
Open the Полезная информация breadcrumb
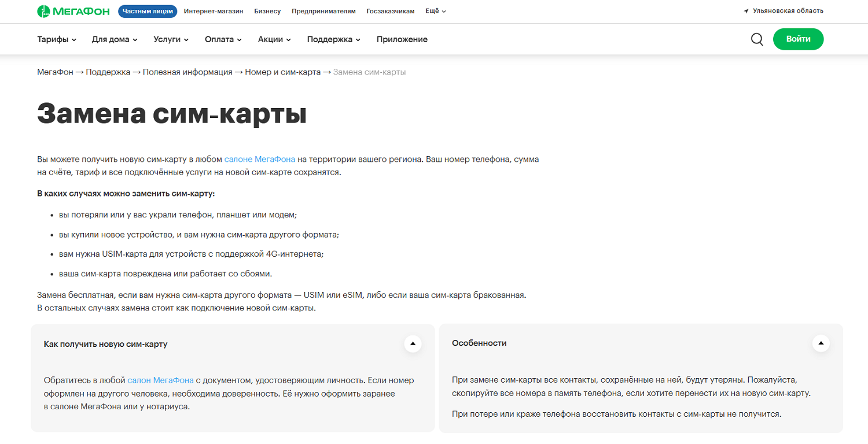pos(187,72)
